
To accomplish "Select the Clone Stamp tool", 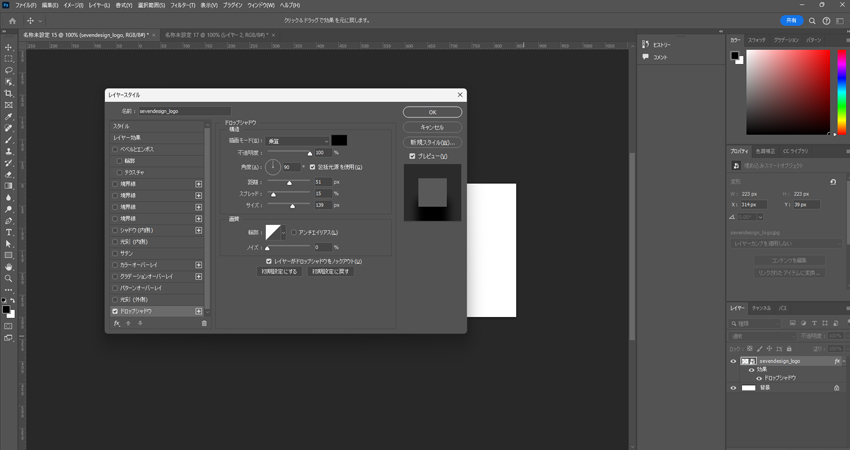I will click(x=8, y=151).
